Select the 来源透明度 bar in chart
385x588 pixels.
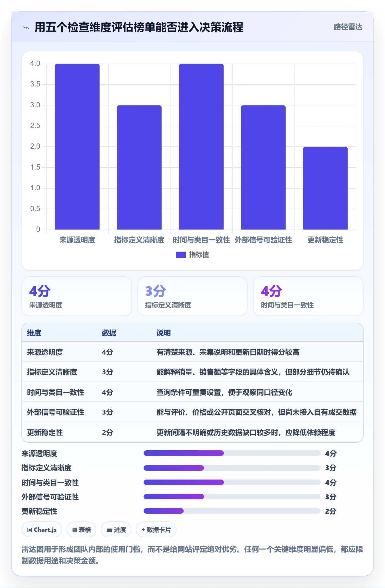[x=77, y=146]
